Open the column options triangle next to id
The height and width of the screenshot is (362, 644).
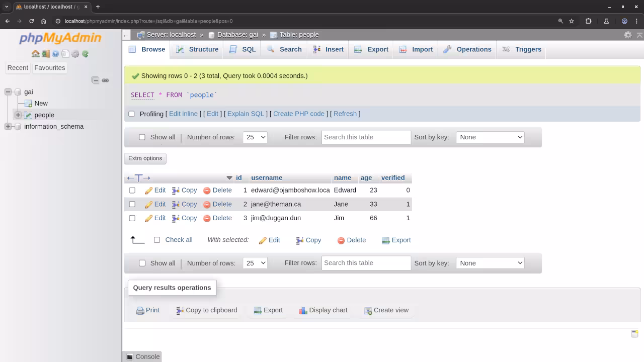229,178
